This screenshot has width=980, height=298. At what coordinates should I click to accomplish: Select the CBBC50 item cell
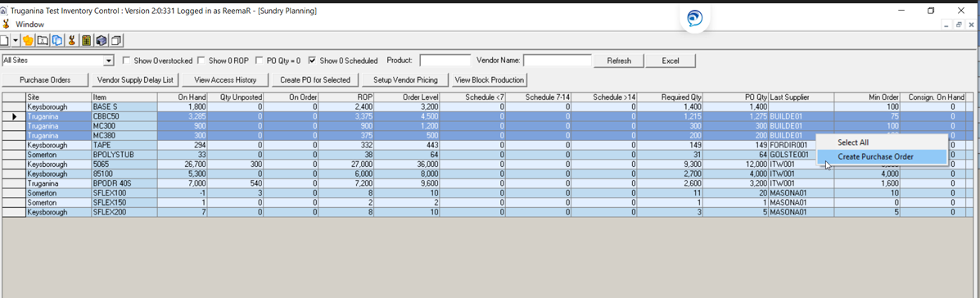click(x=124, y=116)
